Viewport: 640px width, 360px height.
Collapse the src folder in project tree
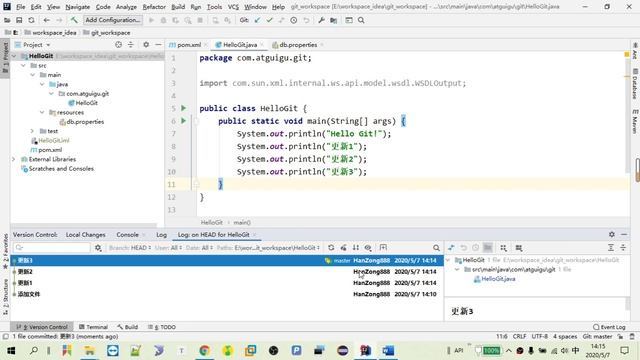click(23, 65)
